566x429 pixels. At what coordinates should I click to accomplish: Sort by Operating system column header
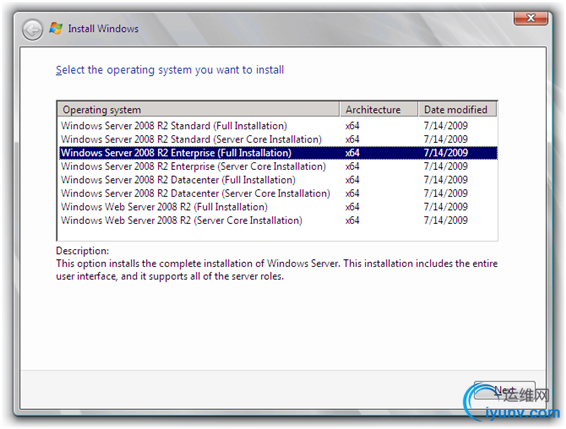[198, 109]
